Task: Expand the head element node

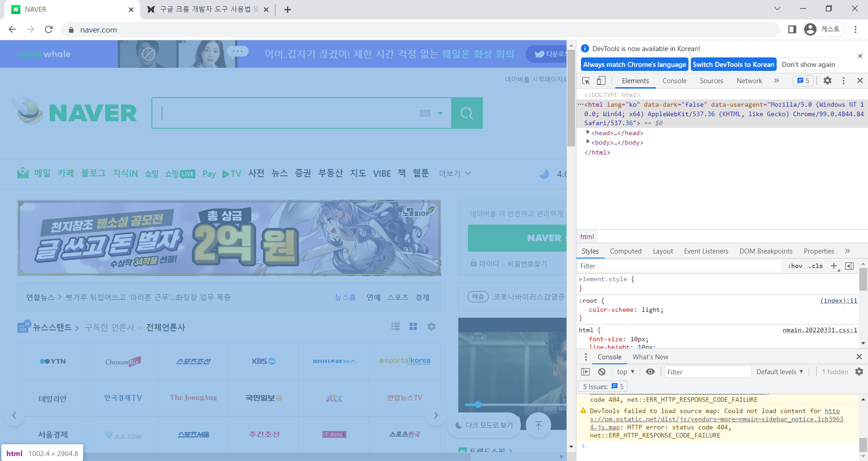Action: point(588,132)
